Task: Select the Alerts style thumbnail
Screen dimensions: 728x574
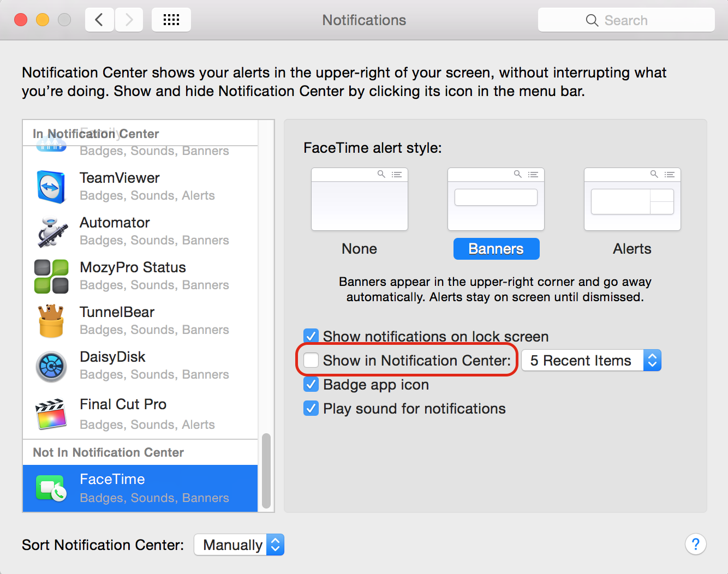Action: pyautogui.click(x=632, y=199)
